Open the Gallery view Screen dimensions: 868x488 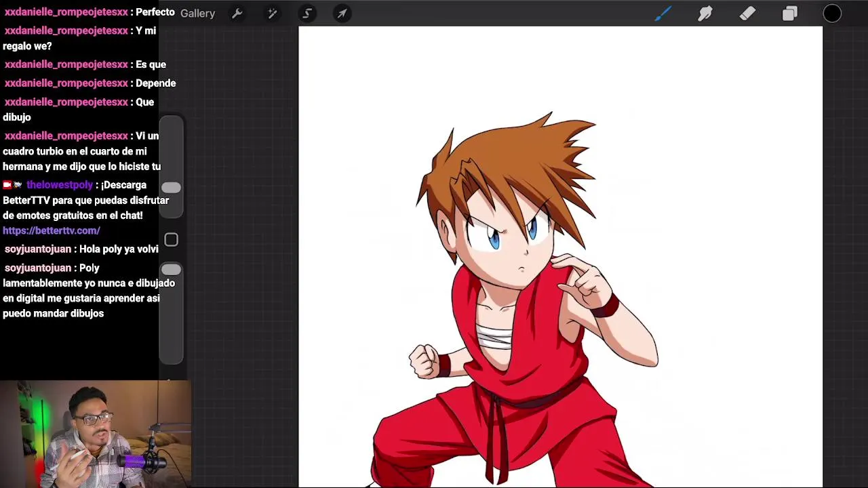pos(197,14)
